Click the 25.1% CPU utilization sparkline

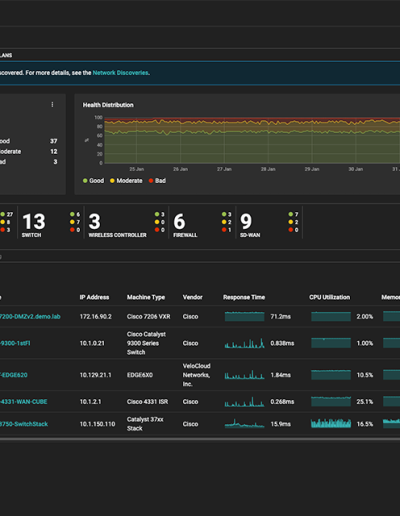pos(331,401)
